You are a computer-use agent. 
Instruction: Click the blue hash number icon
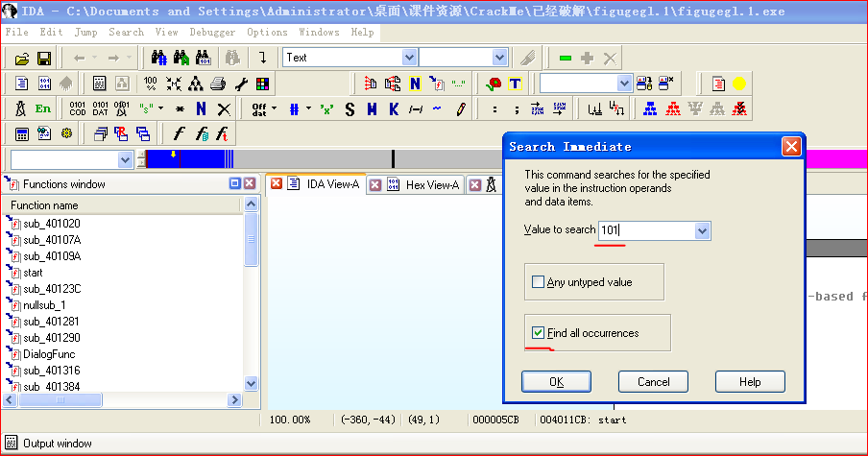[294, 109]
